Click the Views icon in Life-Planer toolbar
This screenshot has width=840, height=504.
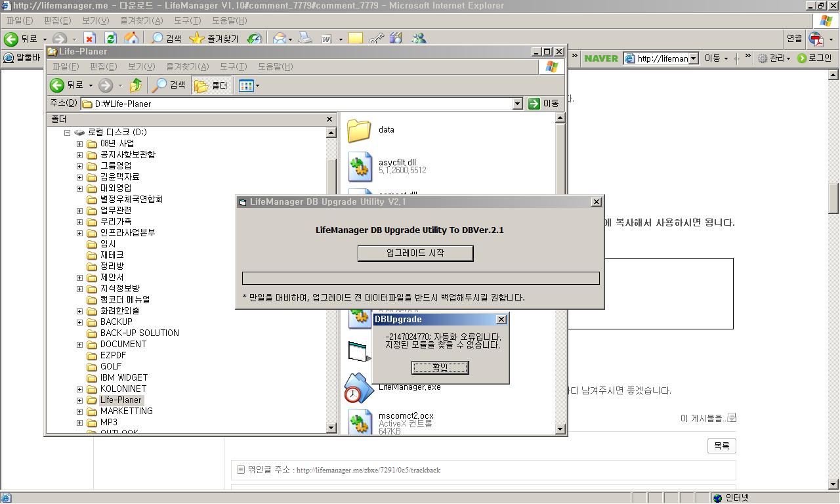[246, 85]
